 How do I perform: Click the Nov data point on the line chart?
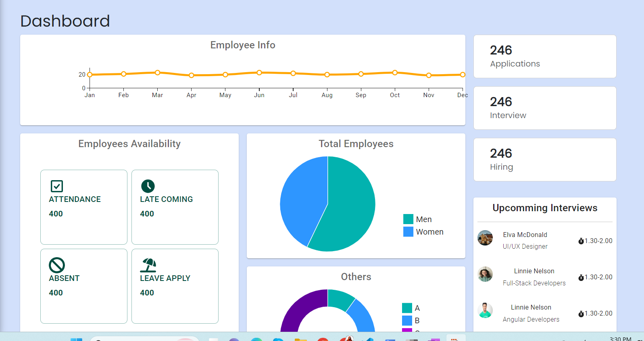[x=429, y=75]
